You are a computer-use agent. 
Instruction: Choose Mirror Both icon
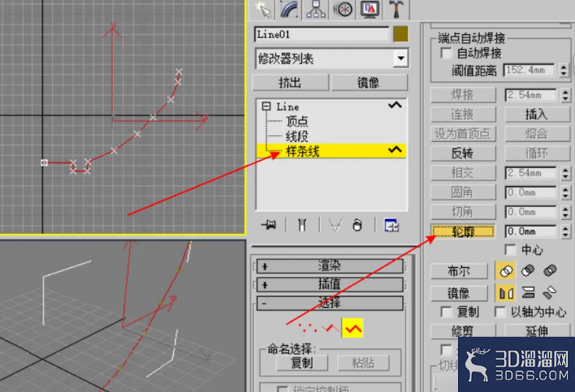tap(550, 293)
